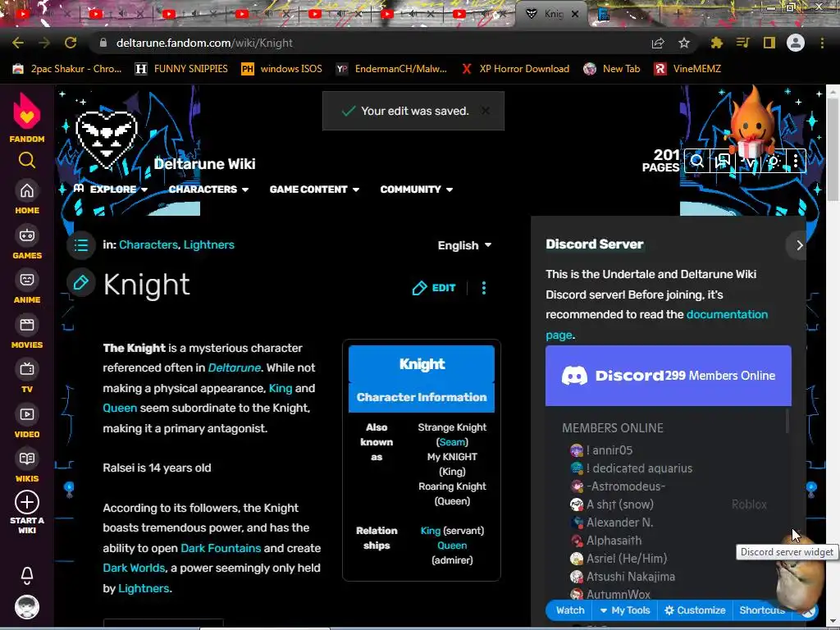Viewport: 840px width, 630px height.
Task: Open the browser profile avatar
Action: click(x=796, y=43)
